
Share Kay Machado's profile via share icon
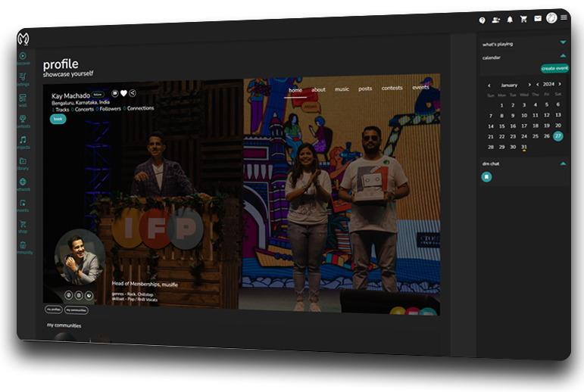pyautogui.click(x=133, y=93)
